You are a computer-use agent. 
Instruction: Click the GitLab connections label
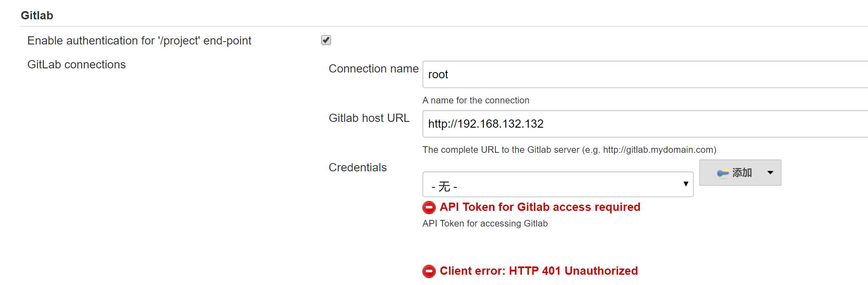coord(77,65)
